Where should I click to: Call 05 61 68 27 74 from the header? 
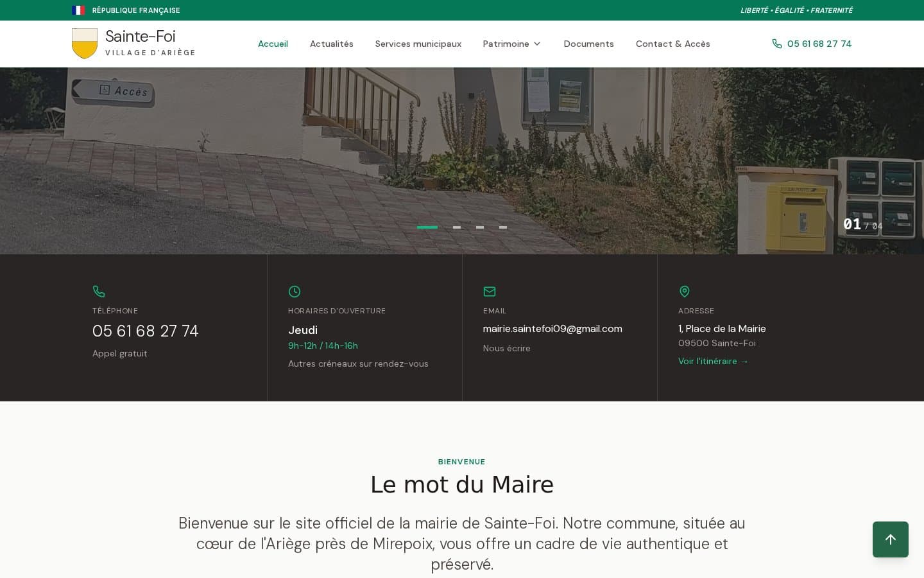click(x=819, y=44)
